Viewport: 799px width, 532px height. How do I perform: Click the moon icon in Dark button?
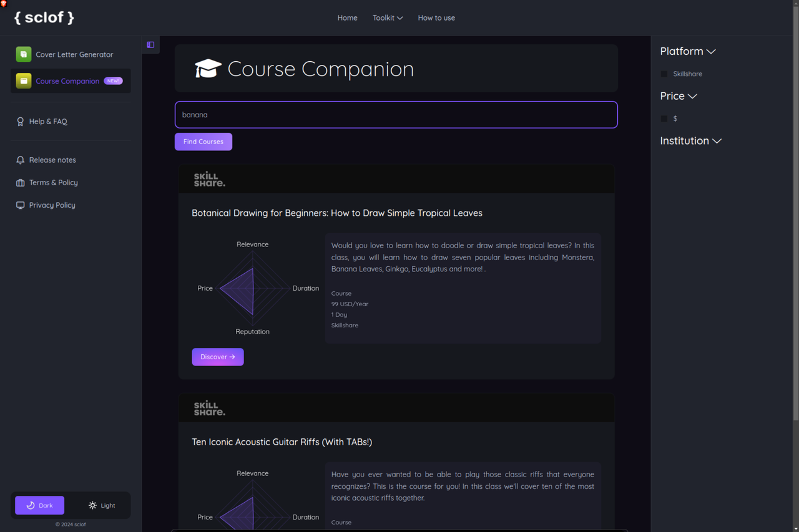(x=31, y=505)
